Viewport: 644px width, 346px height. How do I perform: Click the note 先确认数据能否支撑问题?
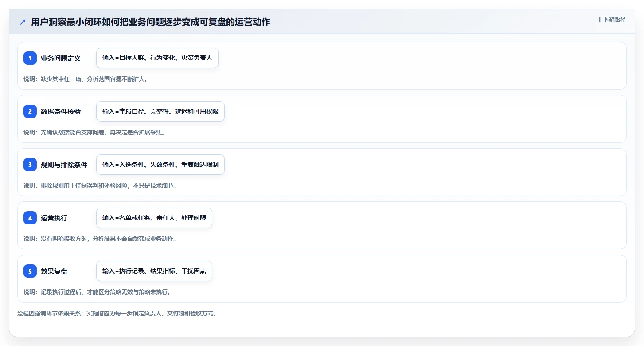(x=94, y=132)
